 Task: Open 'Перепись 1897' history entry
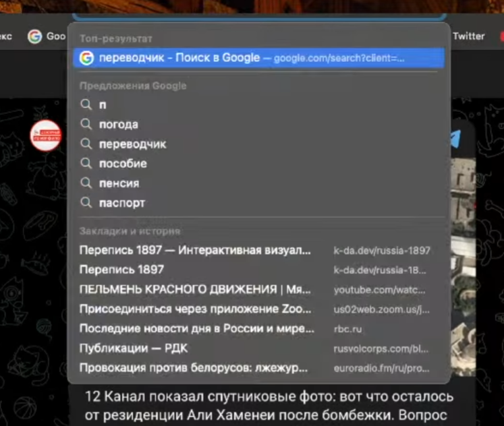pyautogui.click(x=259, y=270)
